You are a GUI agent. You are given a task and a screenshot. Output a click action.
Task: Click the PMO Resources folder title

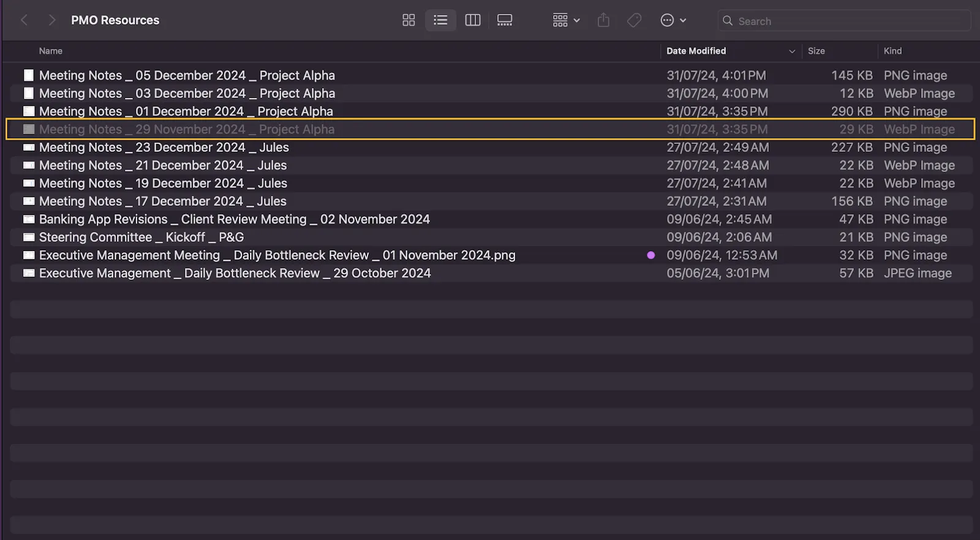point(115,20)
